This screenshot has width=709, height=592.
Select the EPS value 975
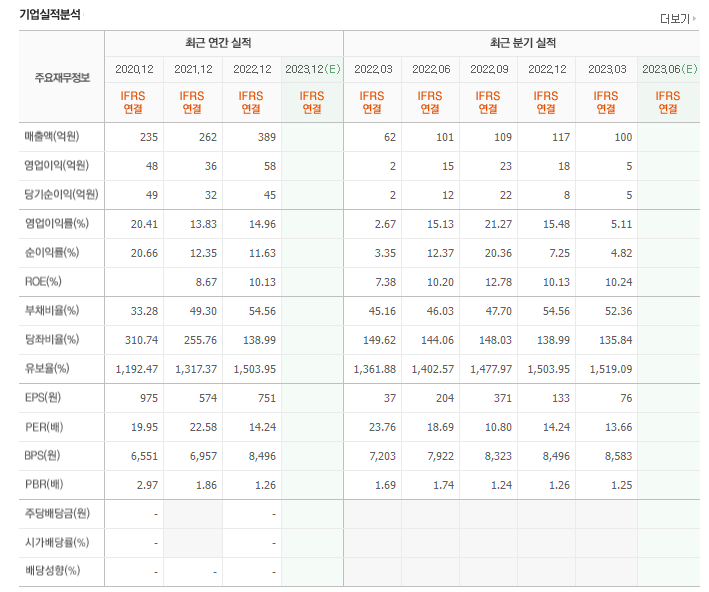(x=149, y=398)
